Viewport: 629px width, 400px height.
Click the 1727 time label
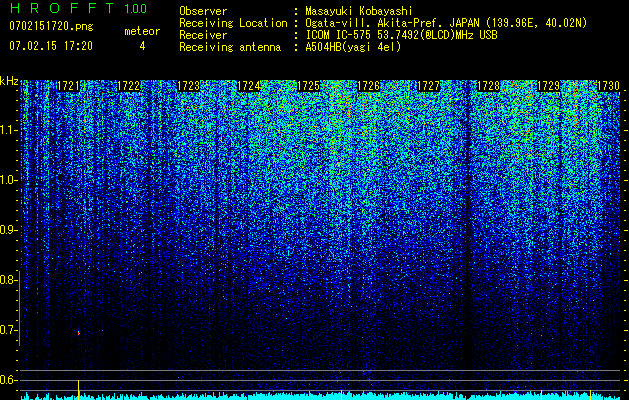click(x=428, y=86)
